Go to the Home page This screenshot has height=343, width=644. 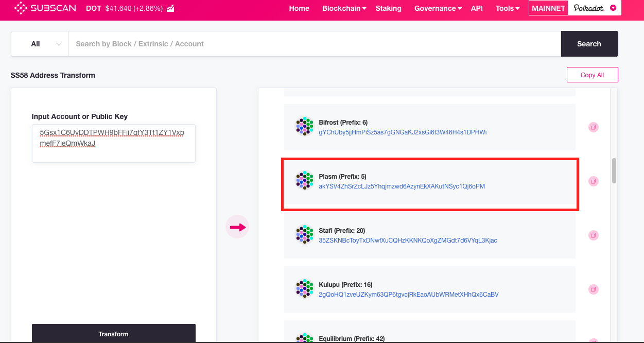pyautogui.click(x=299, y=8)
